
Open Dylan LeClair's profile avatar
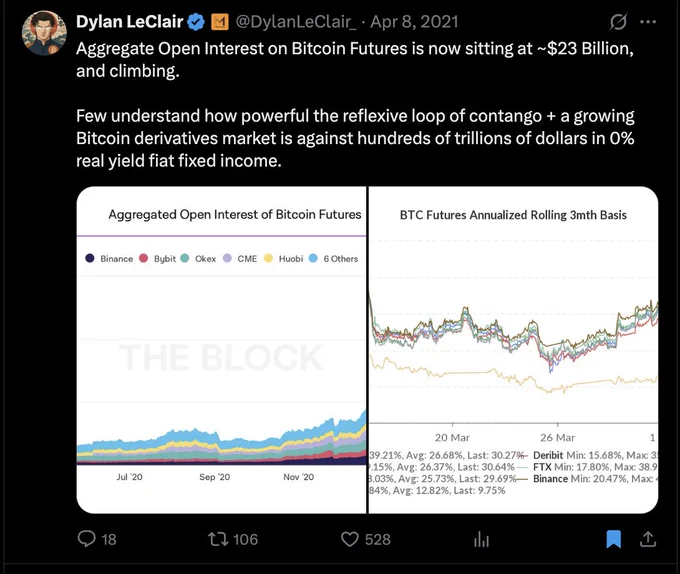pos(44,33)
